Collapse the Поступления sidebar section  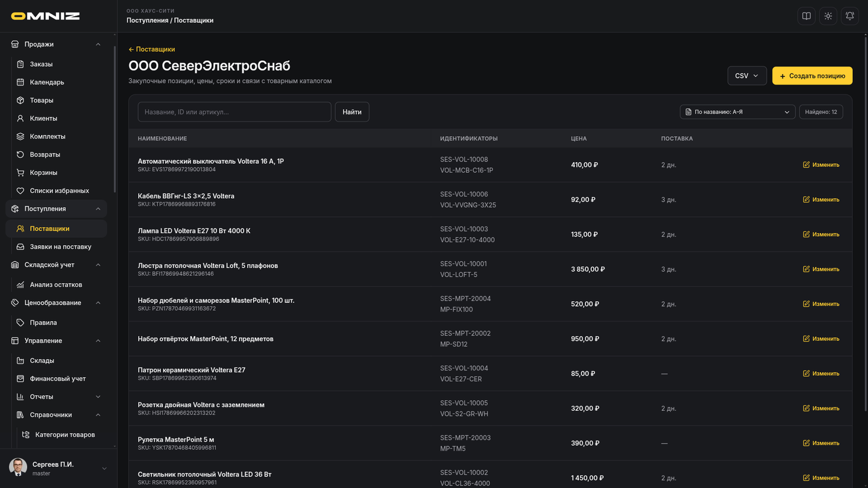click(98, 208)
